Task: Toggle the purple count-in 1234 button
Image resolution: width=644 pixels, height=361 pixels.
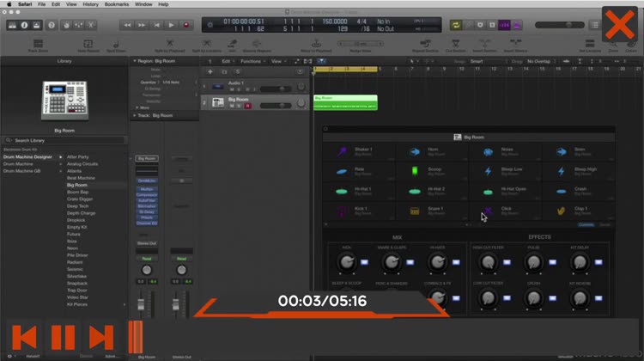Action: [x=504, y=25]
